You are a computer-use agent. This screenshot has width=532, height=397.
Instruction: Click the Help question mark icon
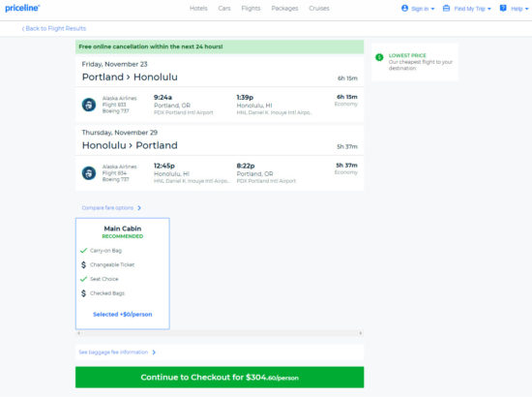point(503,8)
